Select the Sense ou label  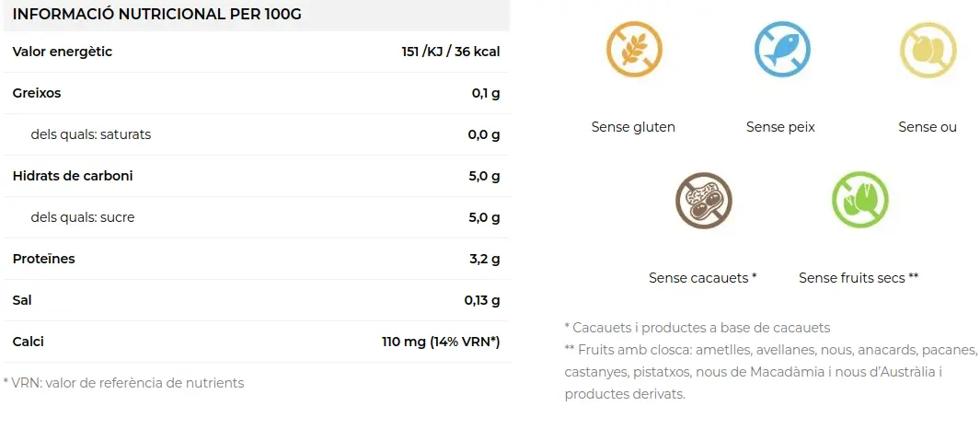(928, 127)
